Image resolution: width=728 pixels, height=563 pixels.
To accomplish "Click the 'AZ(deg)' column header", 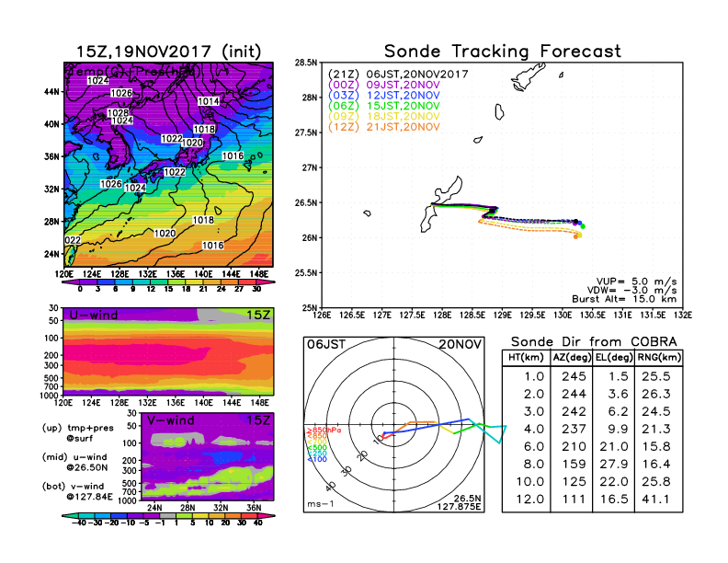I will pos(572,358).
